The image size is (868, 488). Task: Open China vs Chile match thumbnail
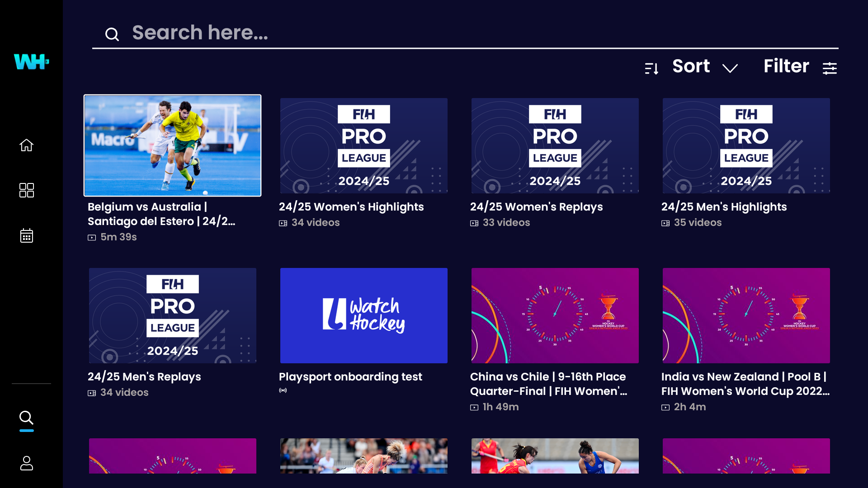tap(555, 315)
